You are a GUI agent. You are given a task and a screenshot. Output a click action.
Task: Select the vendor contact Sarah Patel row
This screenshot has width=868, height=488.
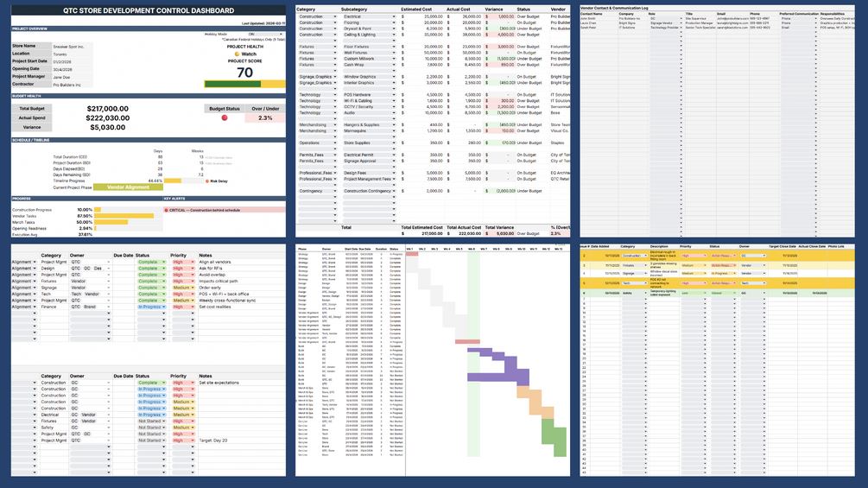point(717,27)
